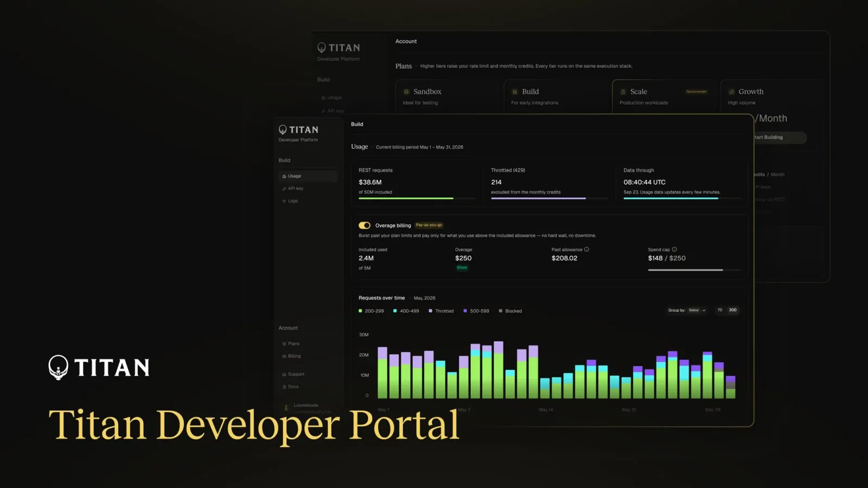Click the Past allowance info icon
Viewport: 868px width, 488px height.
[x=586, y=249]
